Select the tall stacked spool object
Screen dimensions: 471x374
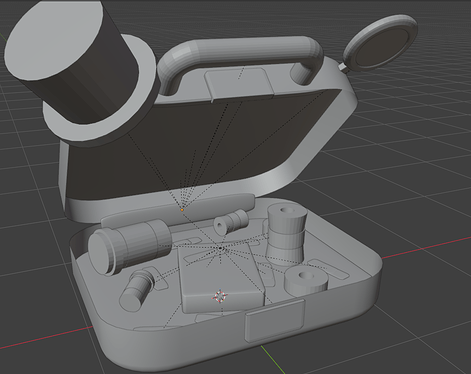point(286,233)
